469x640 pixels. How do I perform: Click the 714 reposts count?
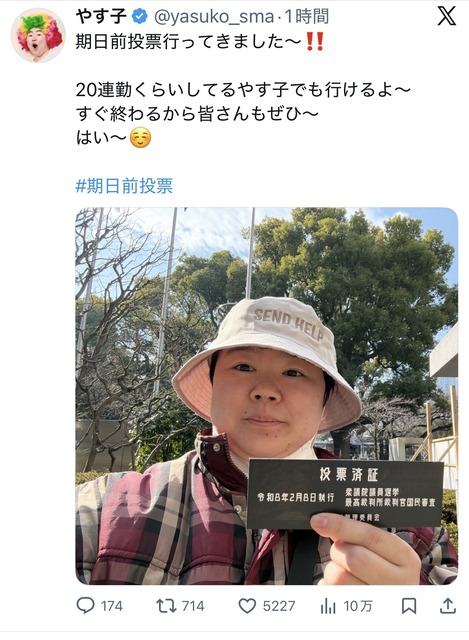[x=193, y=606]
